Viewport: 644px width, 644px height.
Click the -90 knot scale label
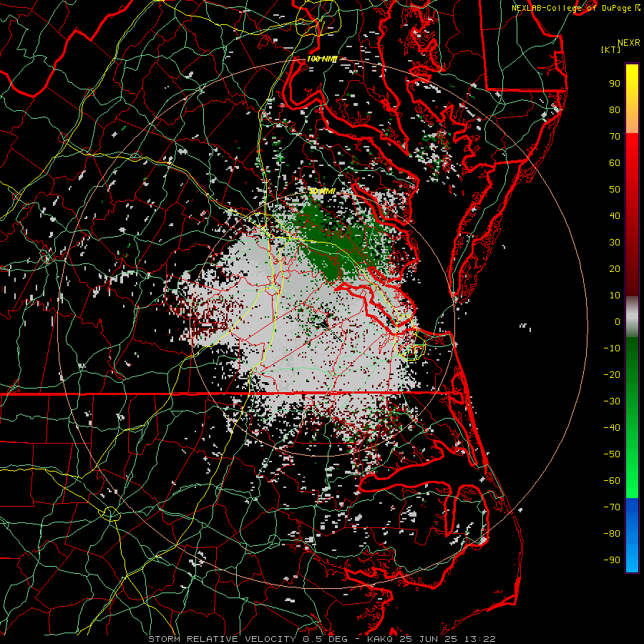coord(612,560)
